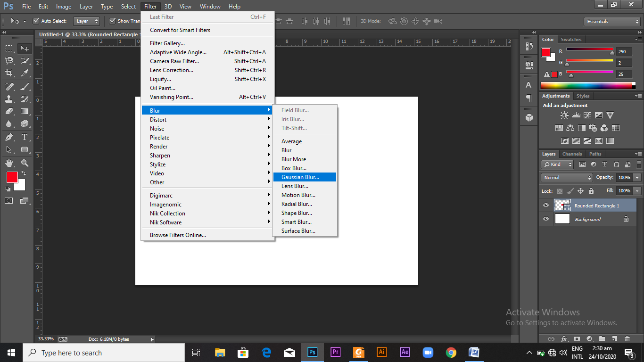The width and height of the screenshot is (644, 362).
Task: Toggle lock all padlock icon
Action: coord(591,191)
